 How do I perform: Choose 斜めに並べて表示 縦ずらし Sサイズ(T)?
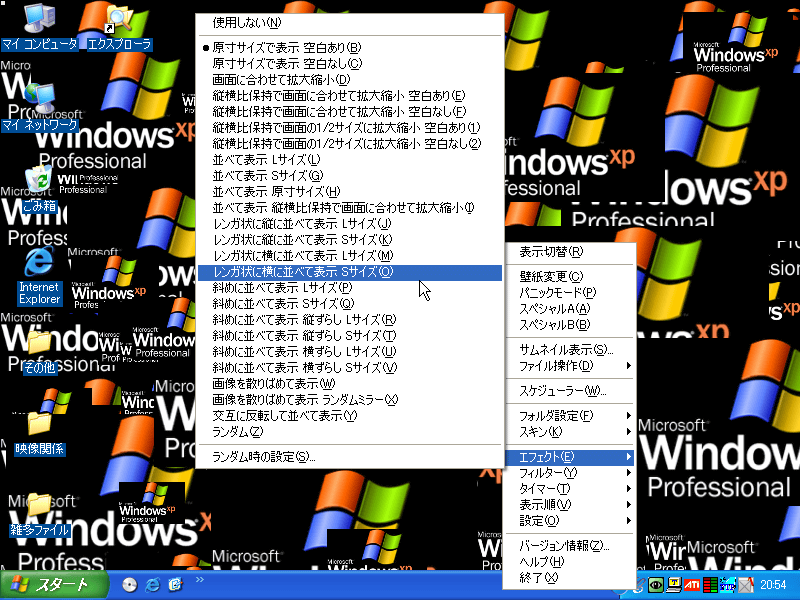click(350, 336)
